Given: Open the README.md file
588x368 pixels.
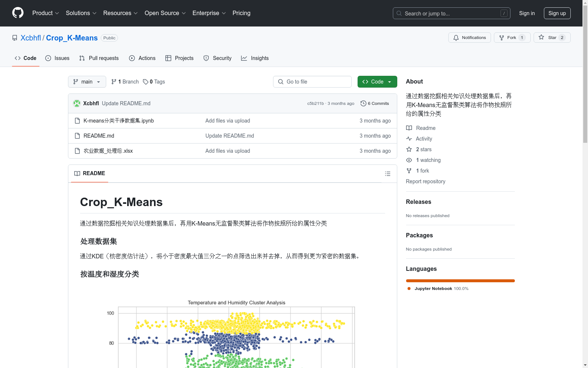Looking at the screenshot, I should coord(99,136).
